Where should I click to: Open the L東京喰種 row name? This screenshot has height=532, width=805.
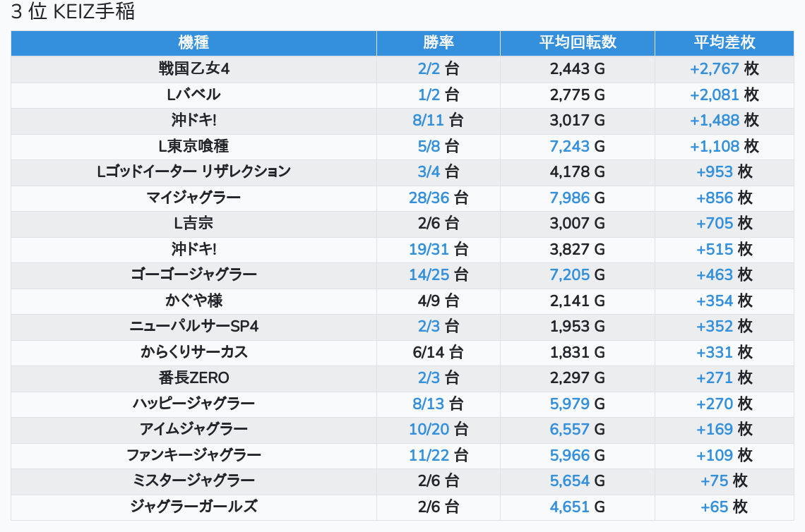193,146
